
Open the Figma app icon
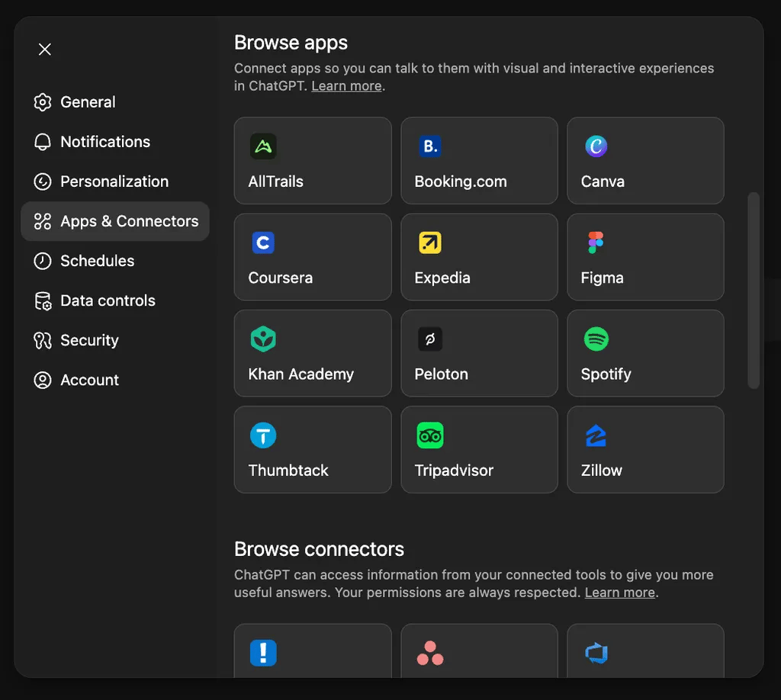(596, 242)
